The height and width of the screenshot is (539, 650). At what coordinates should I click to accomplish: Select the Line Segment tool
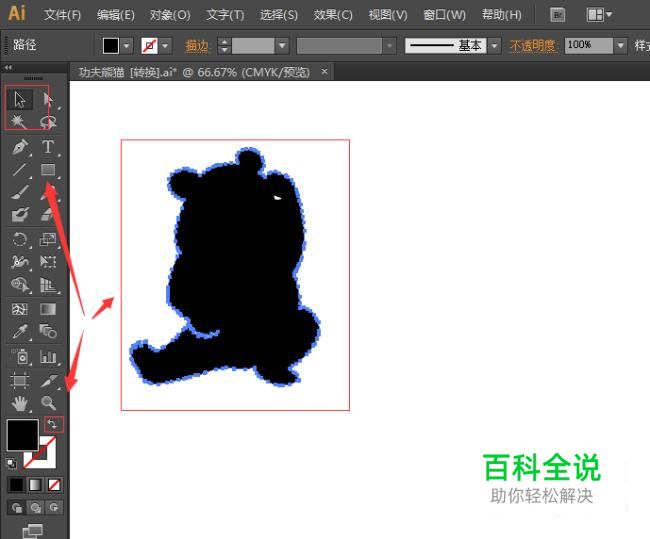[x=19, y=169]
